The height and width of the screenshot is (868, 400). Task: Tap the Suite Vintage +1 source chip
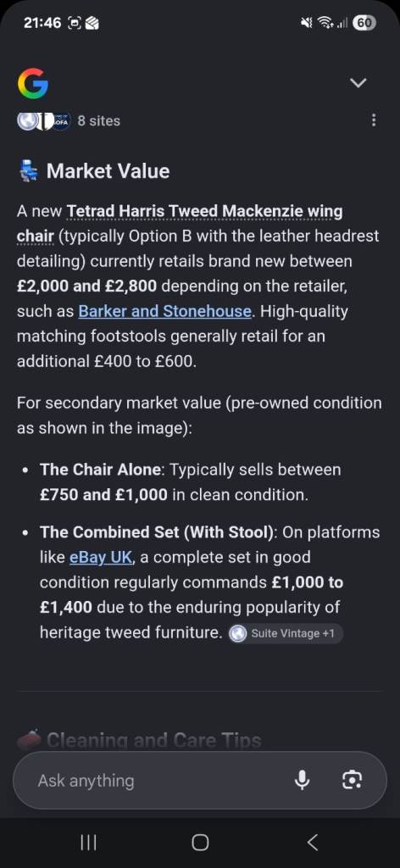[286, 633]
